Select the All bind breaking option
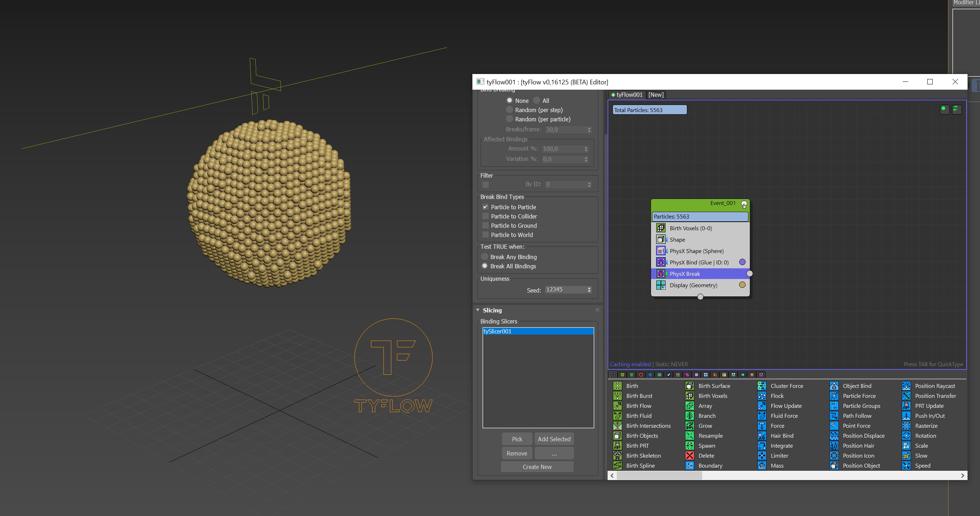This screenshot has height=516, width=980. 536,100
